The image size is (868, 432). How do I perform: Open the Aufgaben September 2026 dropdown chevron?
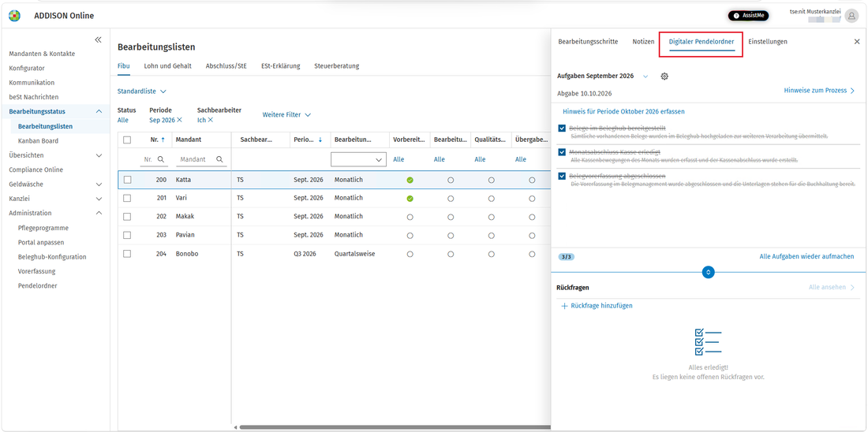click(645, 76)
